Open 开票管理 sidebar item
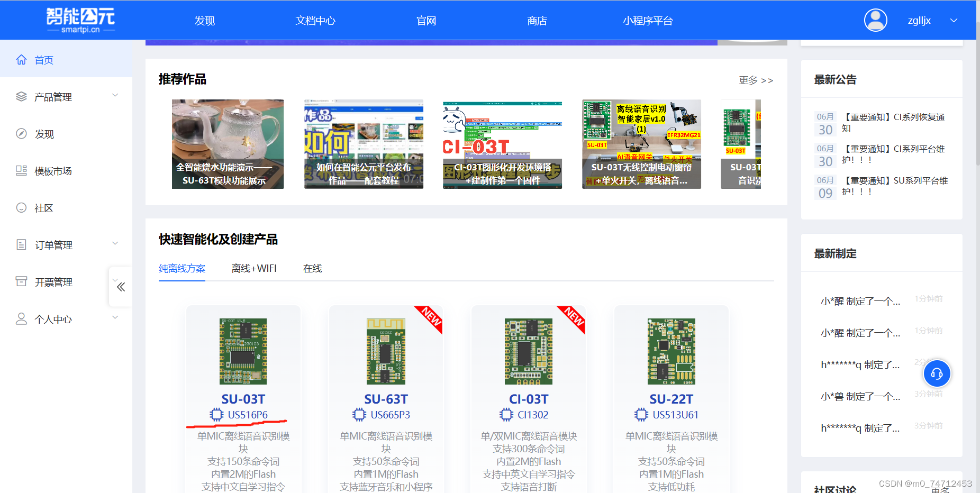This screenshot has height=493, width=980. (x=53, y=282)
